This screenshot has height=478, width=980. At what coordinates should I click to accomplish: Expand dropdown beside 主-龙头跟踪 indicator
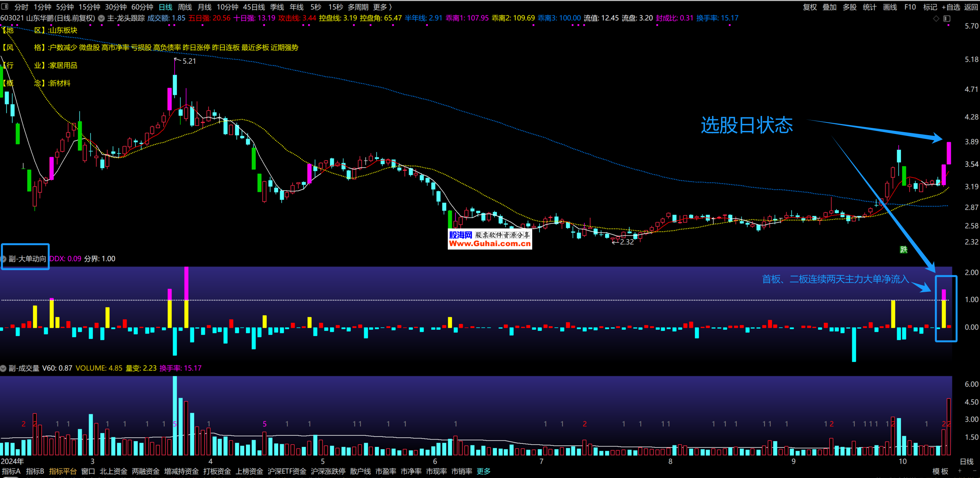click(x=101, y=18)
